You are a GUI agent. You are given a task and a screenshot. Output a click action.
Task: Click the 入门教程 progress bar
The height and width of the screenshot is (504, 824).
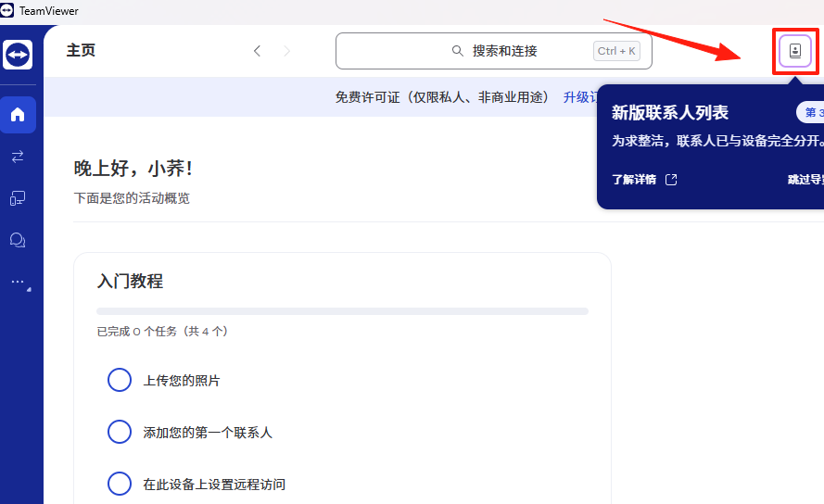[x=342, y=311]
